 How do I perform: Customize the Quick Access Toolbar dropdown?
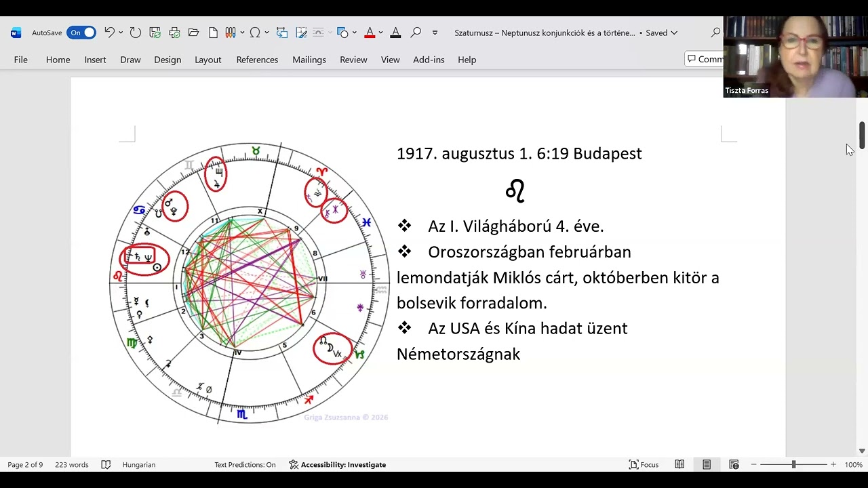coord(435,33)
